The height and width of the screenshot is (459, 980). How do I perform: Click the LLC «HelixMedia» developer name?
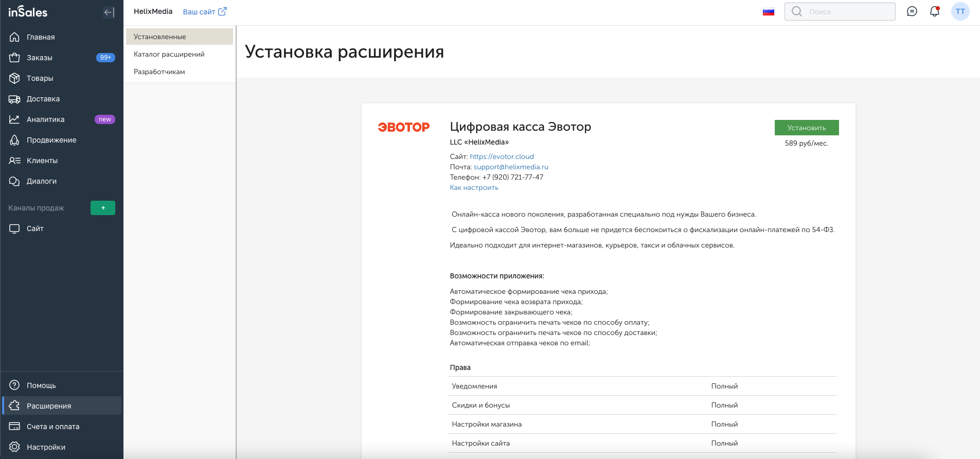coord(479,142)
